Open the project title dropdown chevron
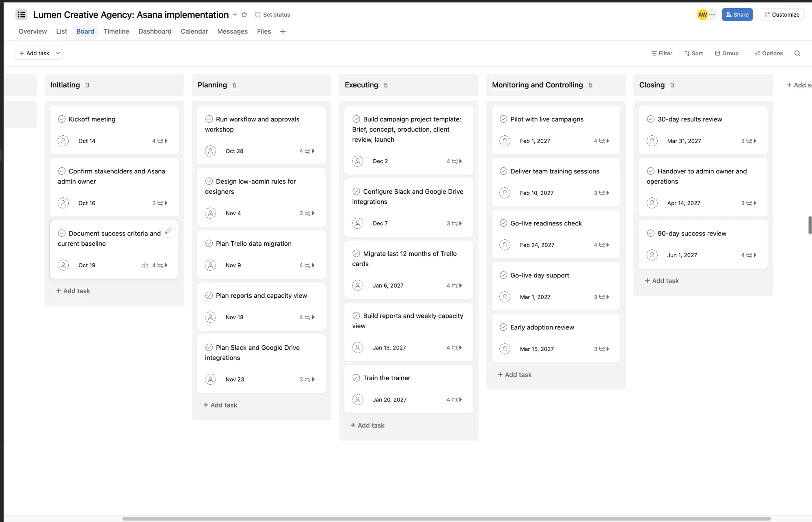The image size is (812, 522). [x=235, y=15]
